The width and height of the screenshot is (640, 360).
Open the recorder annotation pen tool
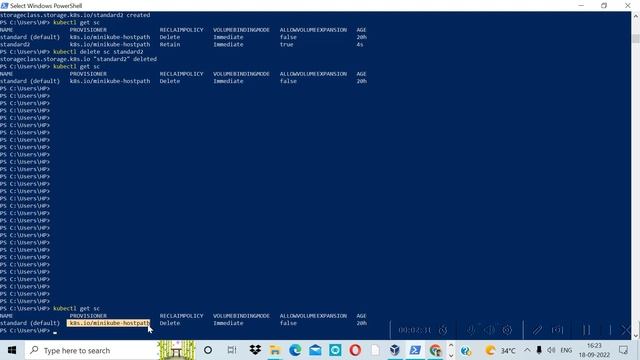point(537,330)
